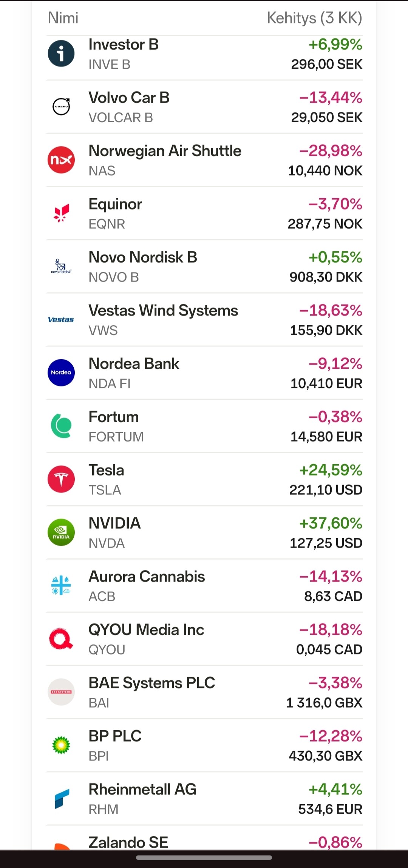Screen dimensions: 408x868
Task: Tap the Volvo Car B logo
Action: (x=61, y=107)
